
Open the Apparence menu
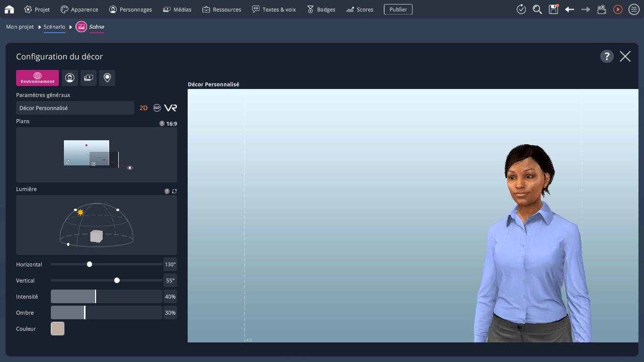pyautogui.click(x=79, y=10)
